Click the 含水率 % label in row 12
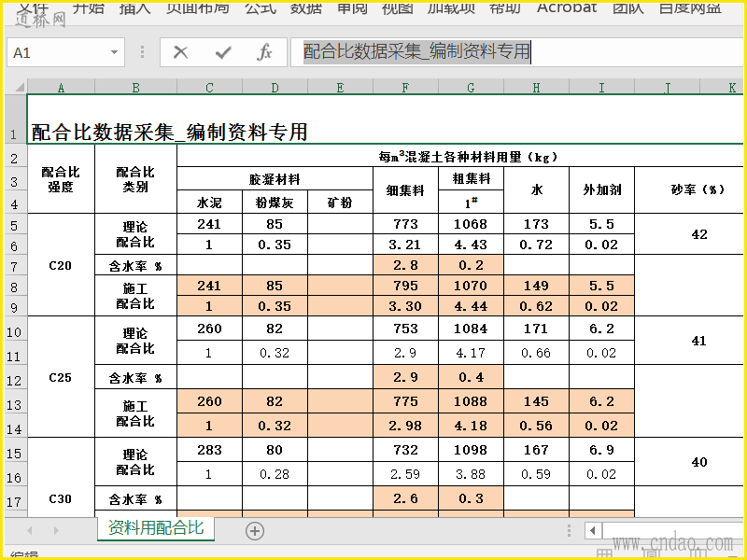747x560 pixels. (135, 378)
